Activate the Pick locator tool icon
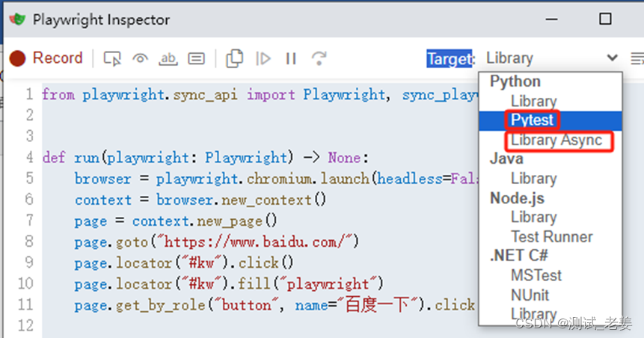 tap(112, 59)
